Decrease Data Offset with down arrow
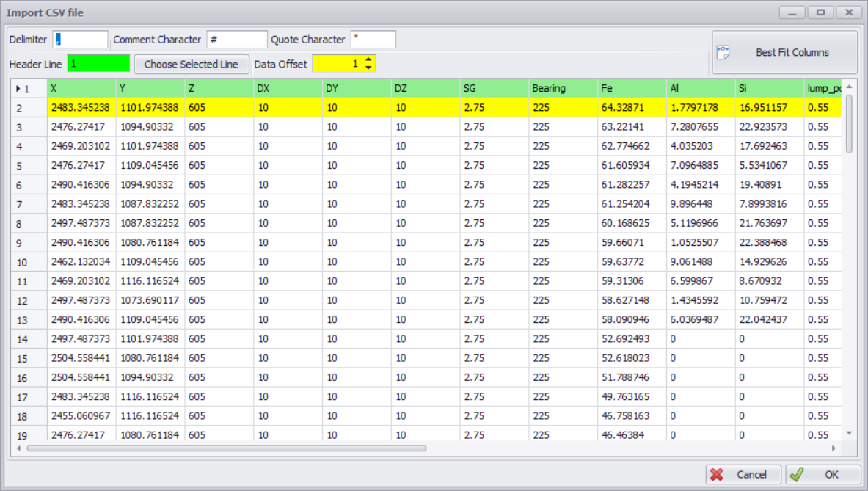 (369, 68)
